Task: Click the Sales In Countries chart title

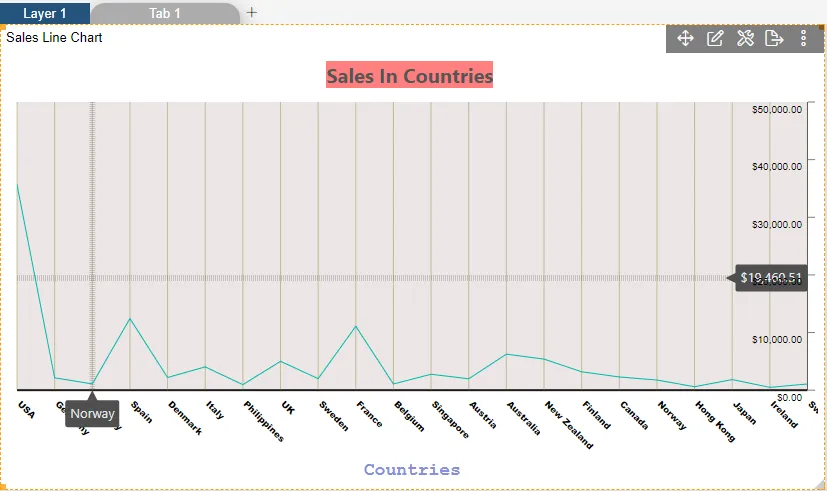Action: pos(409,76)
